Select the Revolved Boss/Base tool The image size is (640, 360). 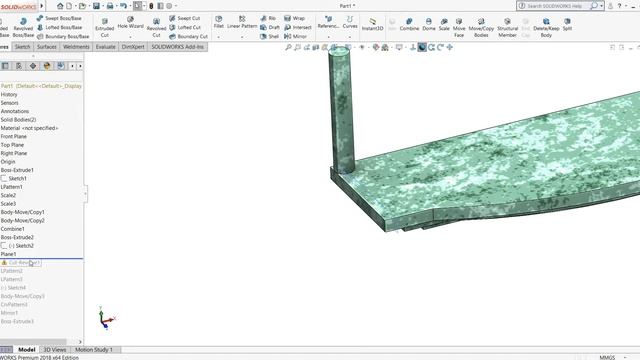23,28
